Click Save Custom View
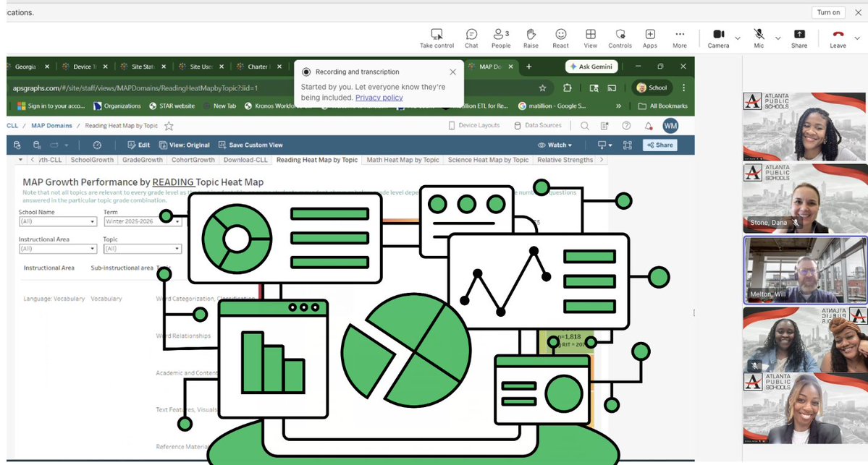 coord(250,145)
